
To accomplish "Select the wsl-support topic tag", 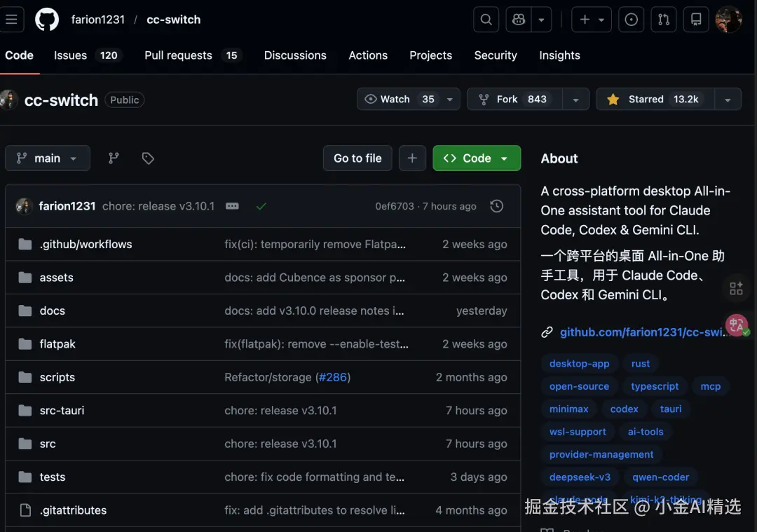I will (x=578, y=432).
